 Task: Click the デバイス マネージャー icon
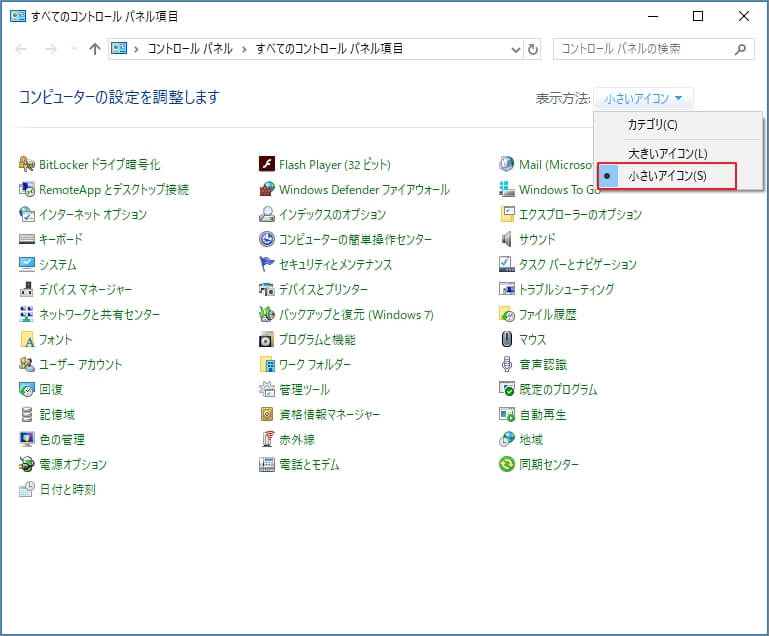click(26, 289)
